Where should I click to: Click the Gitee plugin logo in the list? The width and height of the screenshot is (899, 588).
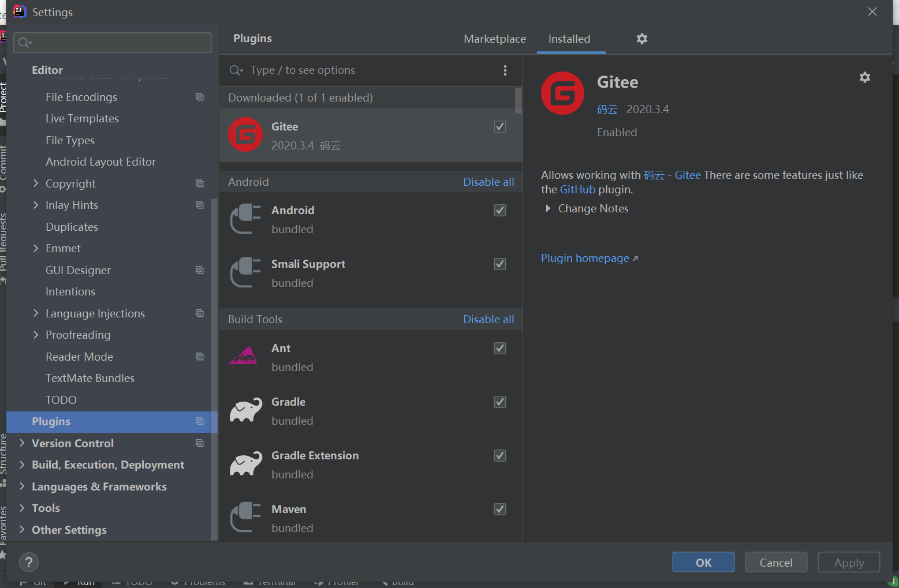click(x=245, y=135)
